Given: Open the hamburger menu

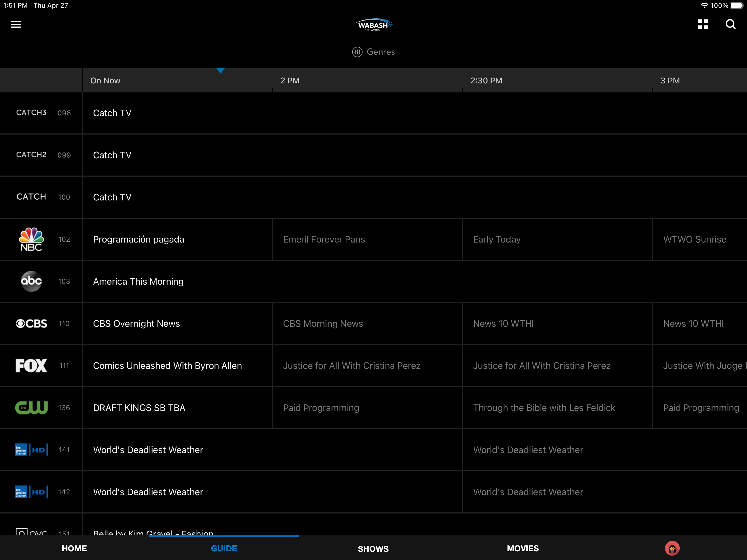Looking at the screenshot, I should [16, 24].
